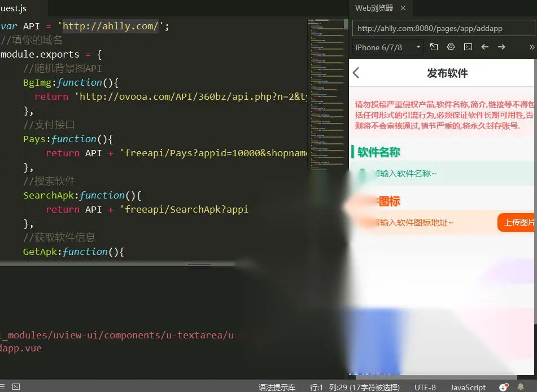Click the back chevron on 发布软件 page
The width and height of the screenshot is (537, 392).
(x=356, y=73)
